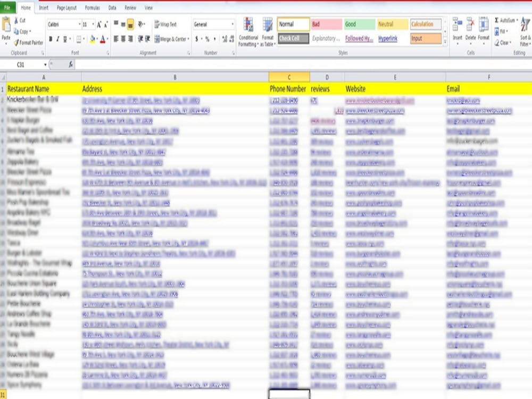Apply the Neutral cell style

(x=392, y=24)
